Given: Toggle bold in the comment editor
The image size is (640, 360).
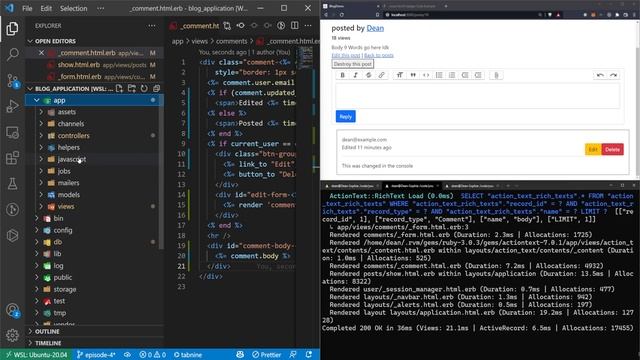Looking at the screenshot, I should pyautogui.click(x=342, y=75).
